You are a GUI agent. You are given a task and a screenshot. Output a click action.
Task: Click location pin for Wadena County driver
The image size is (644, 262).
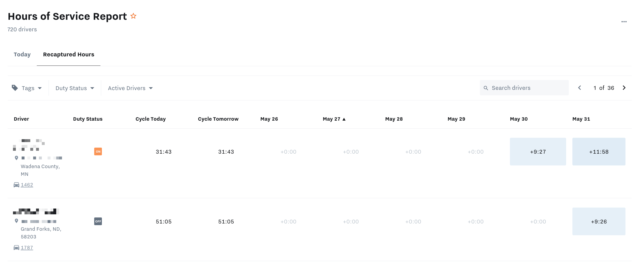click(16, 158)
